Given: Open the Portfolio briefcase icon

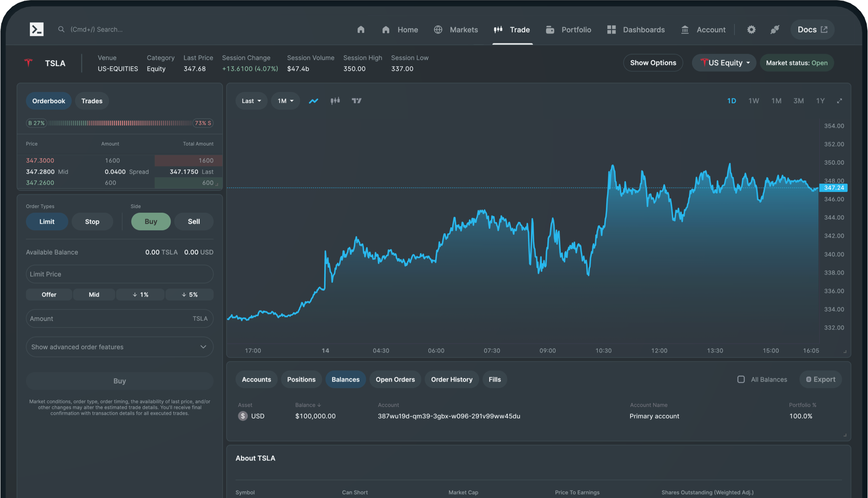Looking at the screenshot, I should pos(550,29).
